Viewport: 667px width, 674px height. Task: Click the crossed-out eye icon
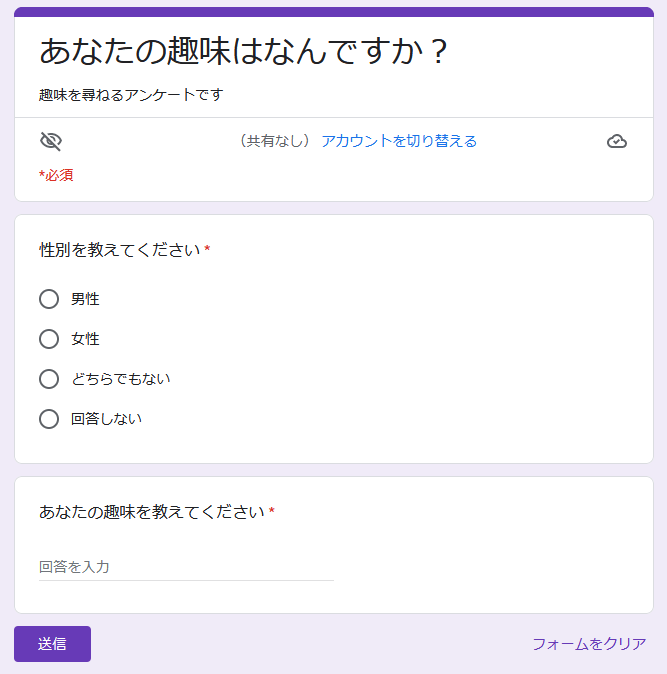pos(50,141)
